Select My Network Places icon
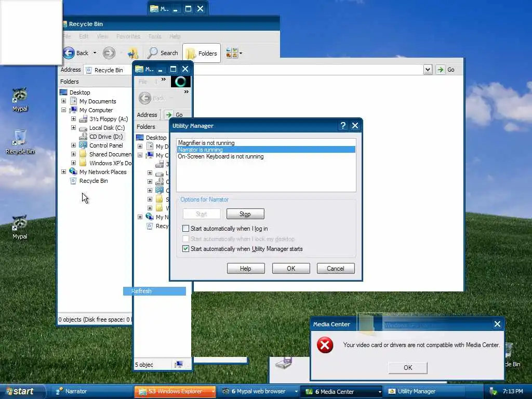 73,171
